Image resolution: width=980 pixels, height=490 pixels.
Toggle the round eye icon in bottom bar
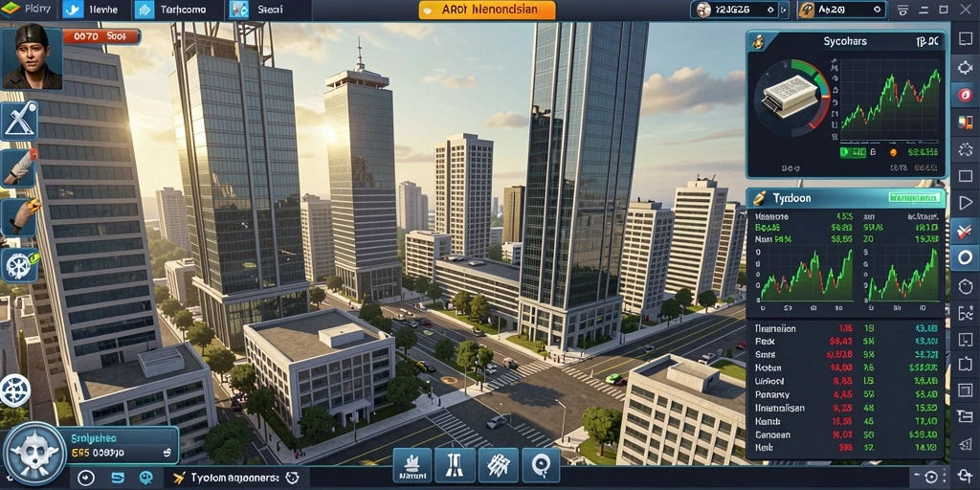[x=85, y=479]
